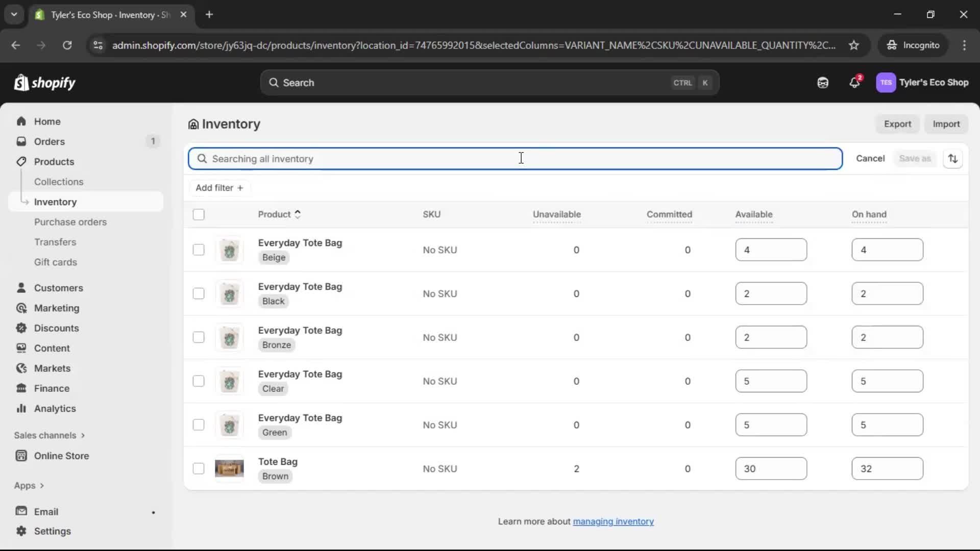Adjust On hand quantity for Tote Bag Brown
The image size is (980, 551).
pyautogui.click(x=887, y=468)
